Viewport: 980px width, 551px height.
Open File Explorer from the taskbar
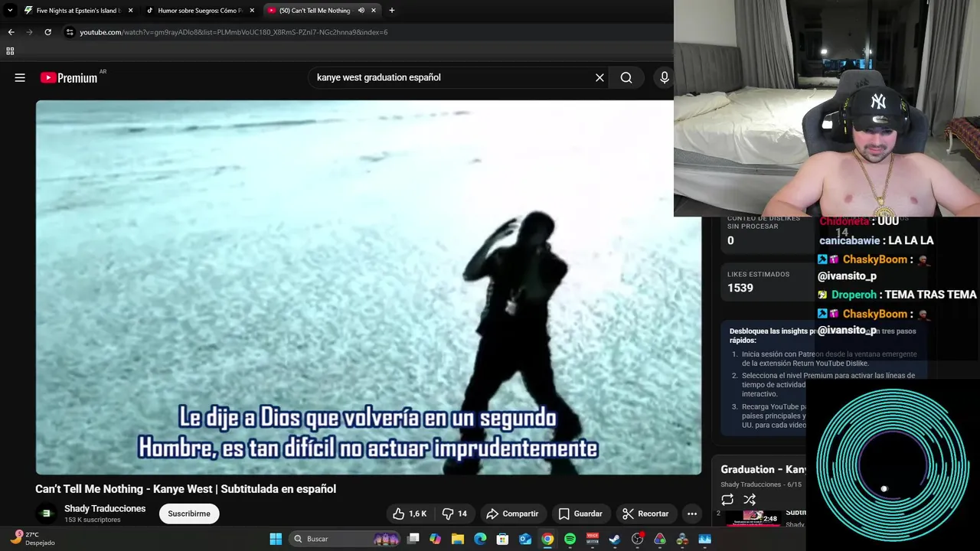coord(458,539)
